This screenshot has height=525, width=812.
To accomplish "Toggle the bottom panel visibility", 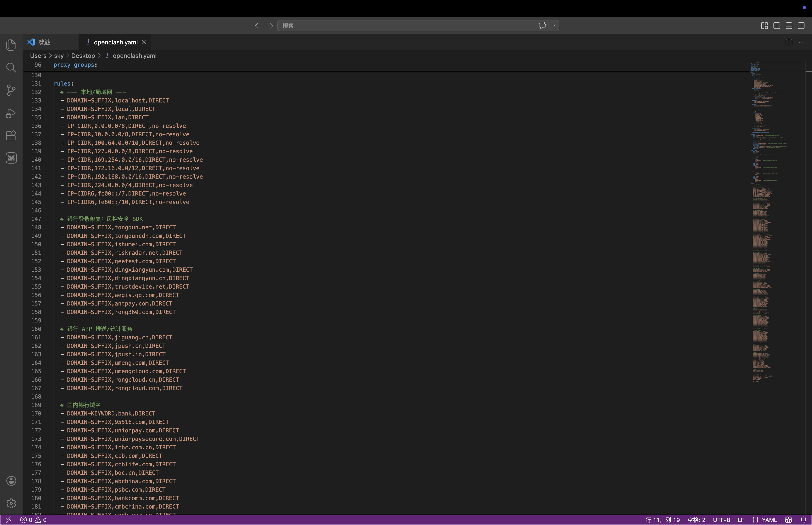I will tap(789, 26).
